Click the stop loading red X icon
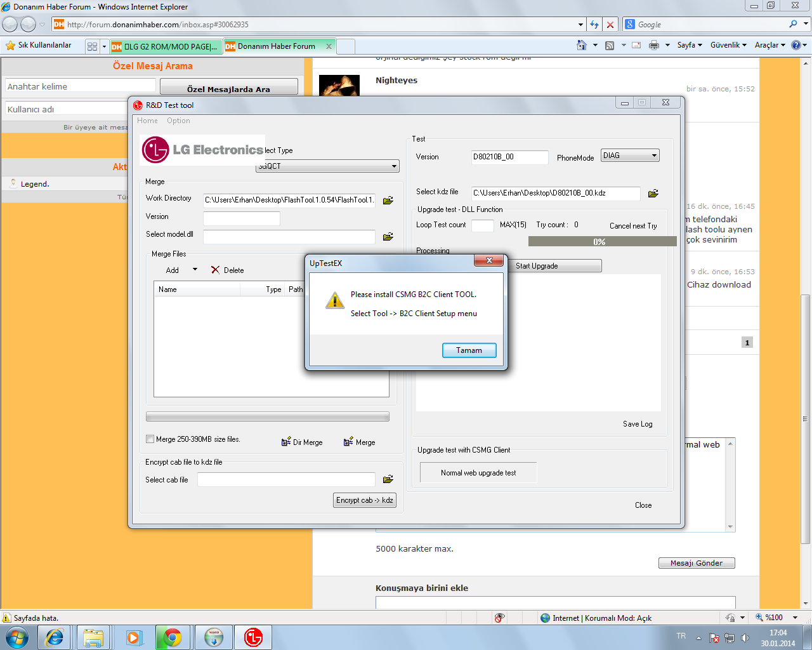Viewport: 812px width, 650px height. click(610, 24)
